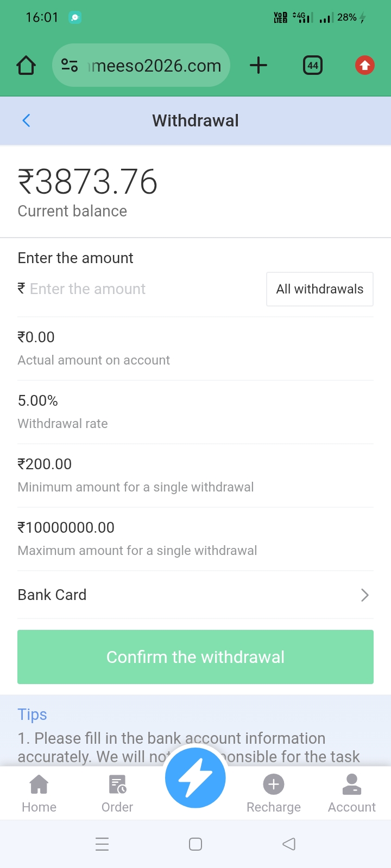Go back using the blue arrow
This screenshot has height=868, width=391.
tap(26, 120)
